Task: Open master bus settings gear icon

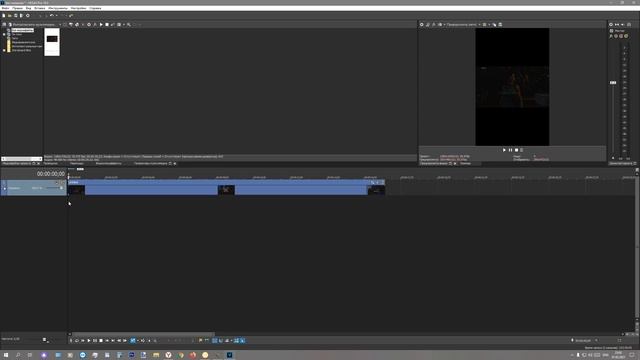Action: (x=611, y=24)
